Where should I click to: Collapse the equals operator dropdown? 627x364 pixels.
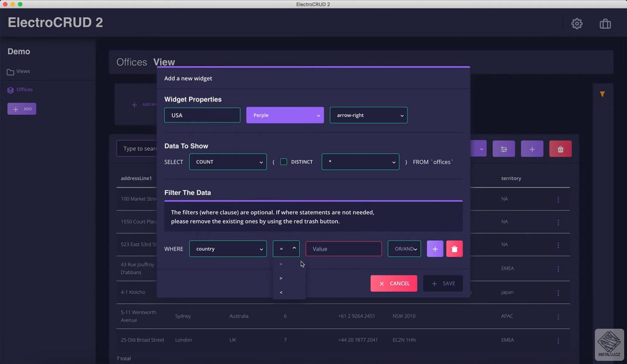coord(286,249)
